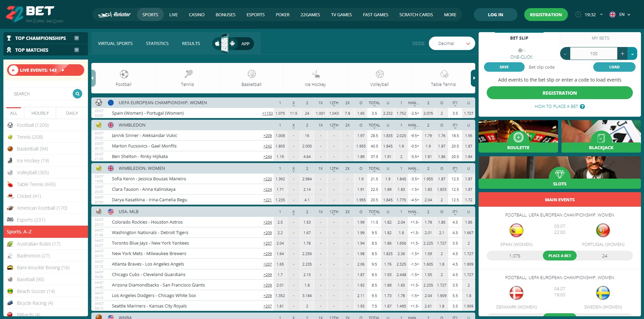Image resolution: width=644 pixels, height=319 pixels.
Task: Switch to the MY BETS tab
Action: pyautogui.click(x=600, y=38)
